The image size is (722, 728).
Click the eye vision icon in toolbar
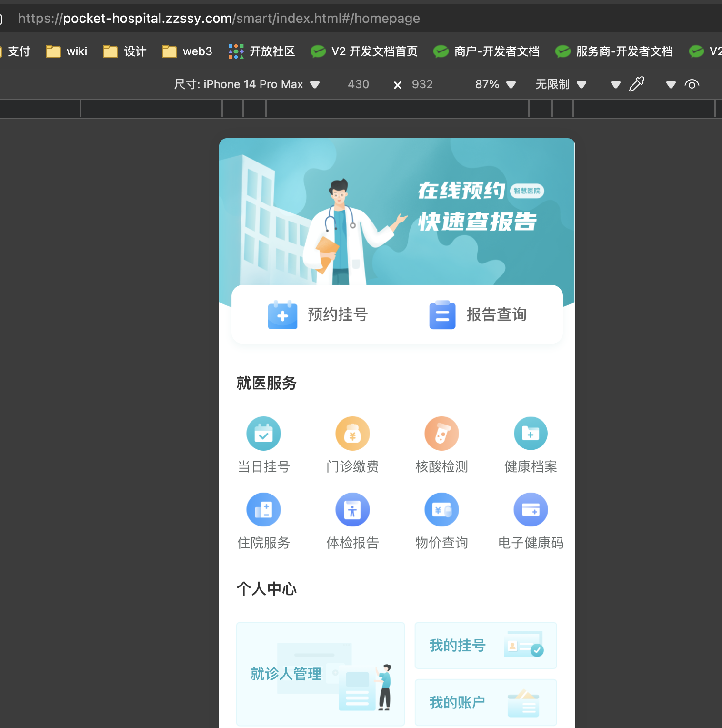coord(692,84)
